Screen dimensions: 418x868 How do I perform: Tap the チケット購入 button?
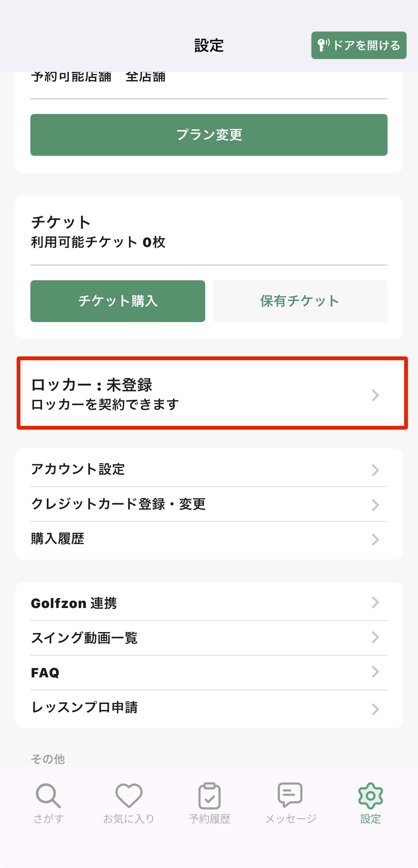(x=117, y=301)
